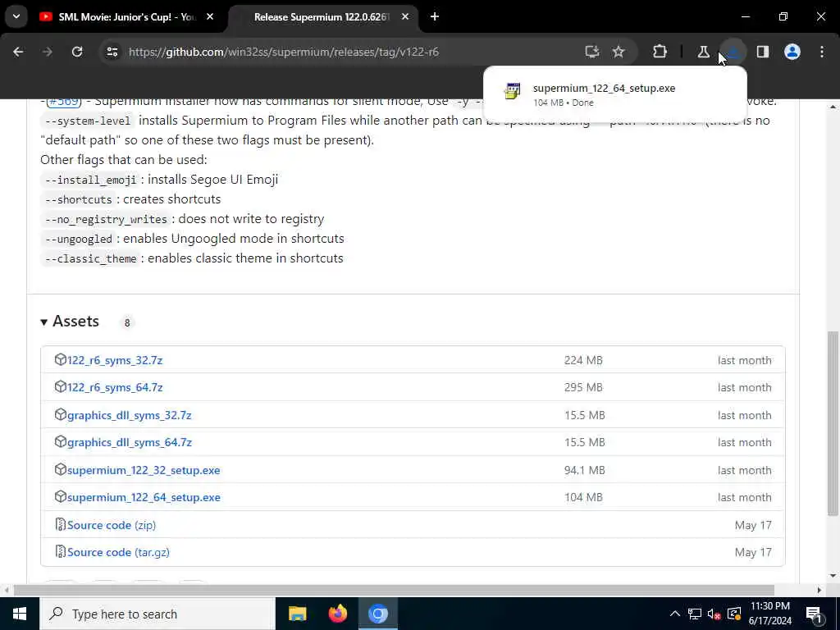840x630 pixels.
Task: Click the --ungoogled flag text
Action: (78, 239)
